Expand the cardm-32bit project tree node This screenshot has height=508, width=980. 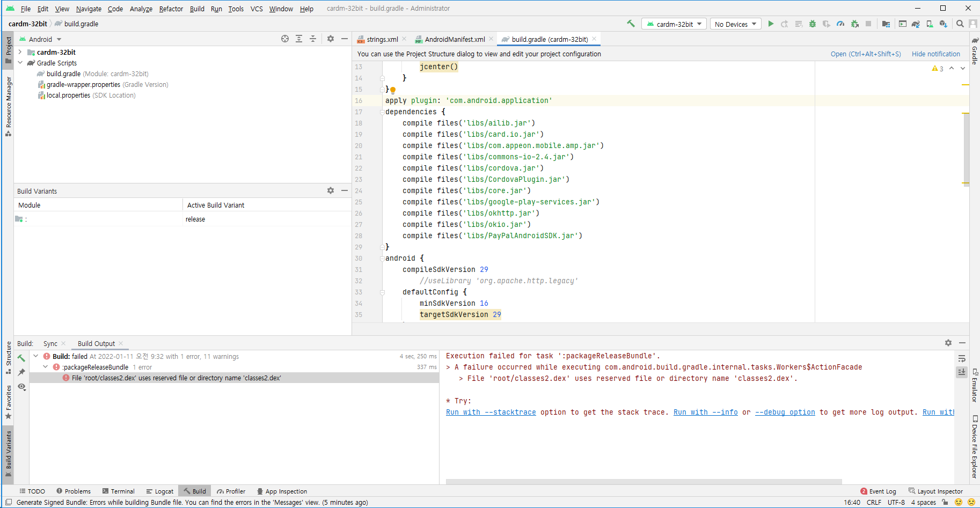pos(20,52)
